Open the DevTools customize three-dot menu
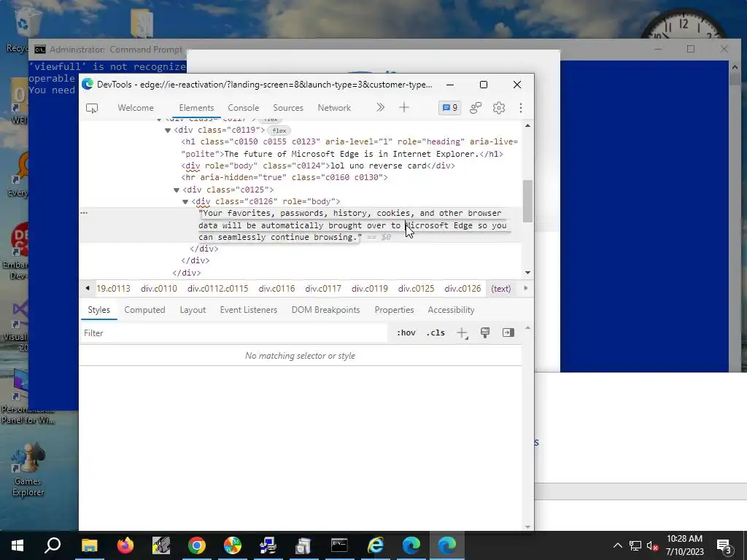 pos(521,108)
